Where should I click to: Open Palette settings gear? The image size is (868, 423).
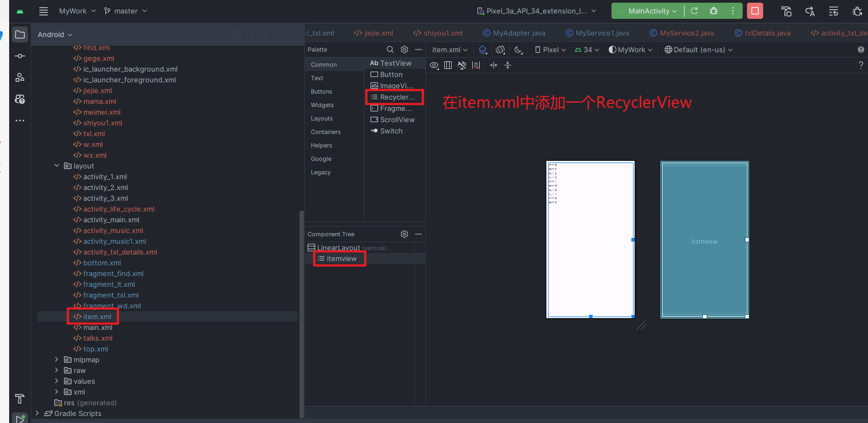(404, 50)
